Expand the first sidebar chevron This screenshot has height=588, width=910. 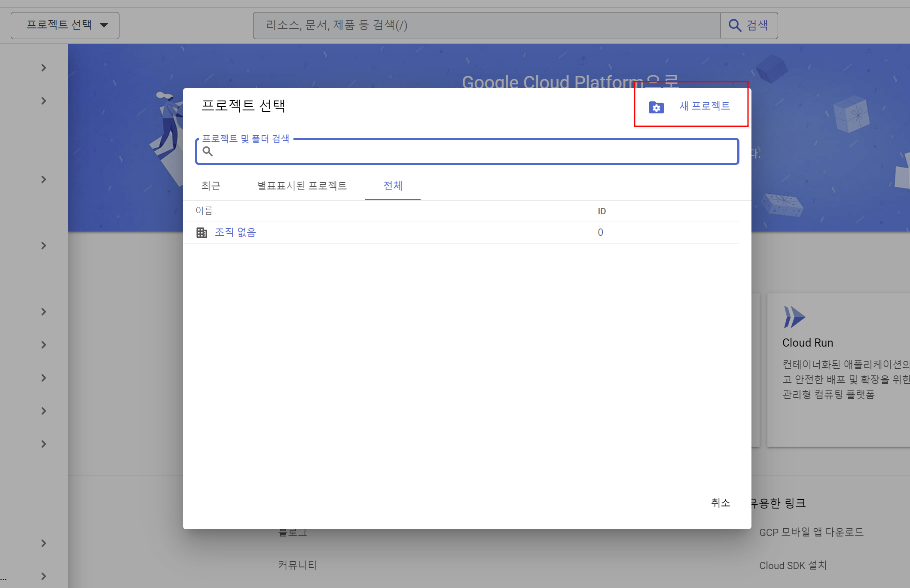tap(43, 68)
